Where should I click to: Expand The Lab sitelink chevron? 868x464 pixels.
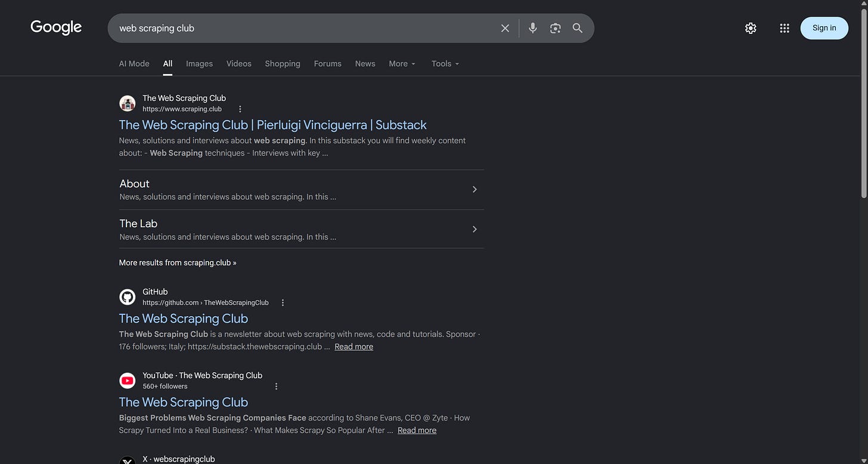tap(475, 229)
